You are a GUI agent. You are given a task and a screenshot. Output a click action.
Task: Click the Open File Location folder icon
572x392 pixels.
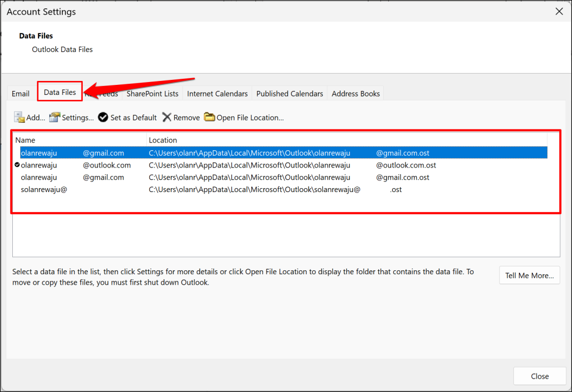point(209,117)
